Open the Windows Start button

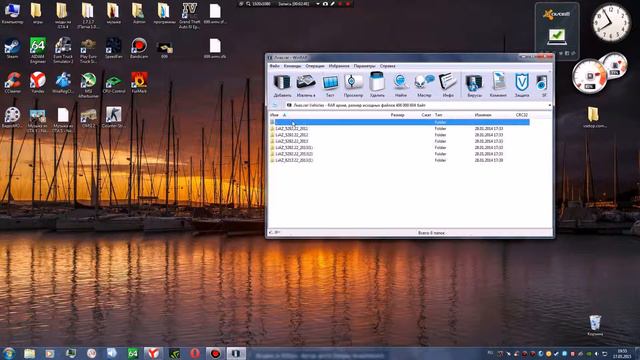tap(9, 353)
